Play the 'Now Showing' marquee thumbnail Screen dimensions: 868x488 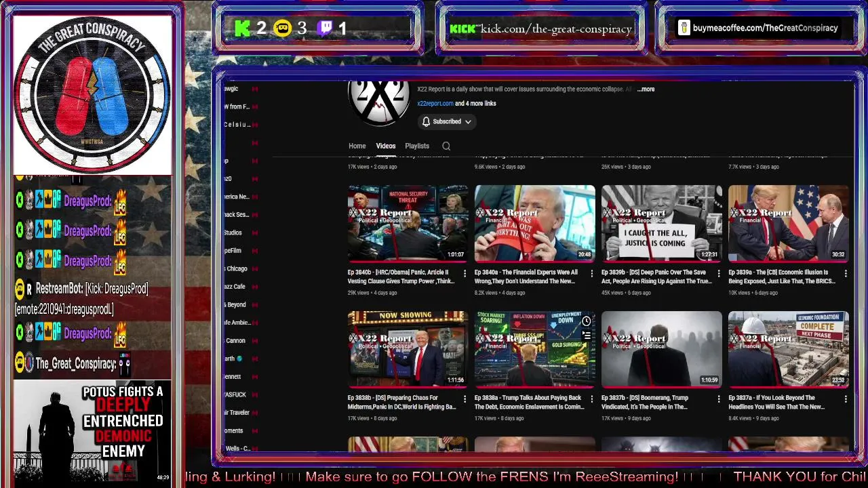(408, 349)
